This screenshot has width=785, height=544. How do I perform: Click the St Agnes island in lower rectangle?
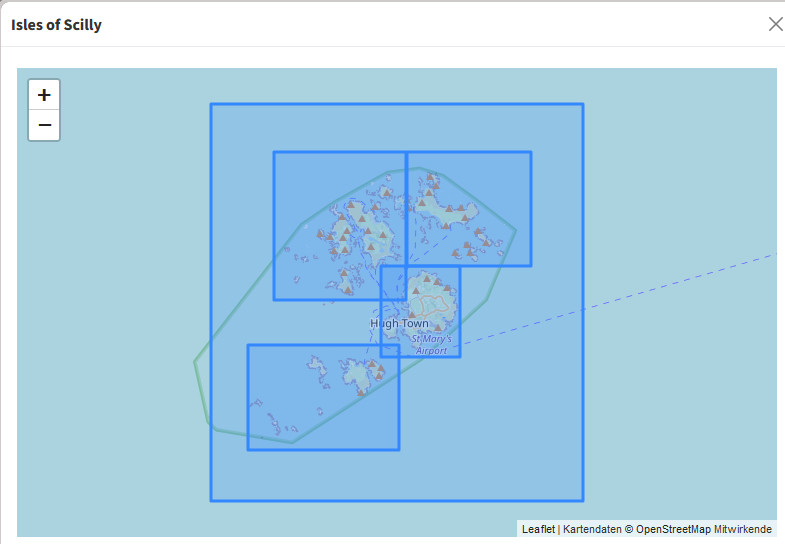(358, 378)
